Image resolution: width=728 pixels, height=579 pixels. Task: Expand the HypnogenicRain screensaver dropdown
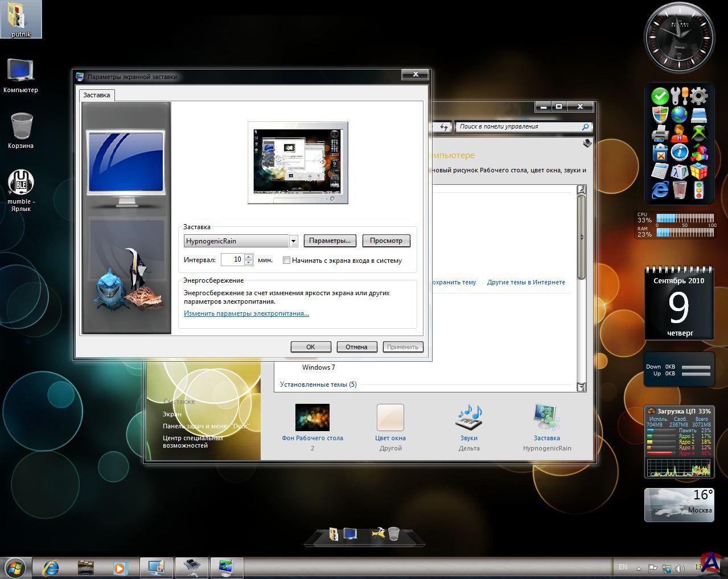coord(293,241)
